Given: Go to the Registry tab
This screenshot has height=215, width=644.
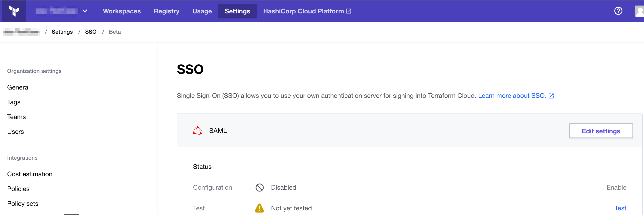Looking at the screenshot, I should tap(166, 11).
